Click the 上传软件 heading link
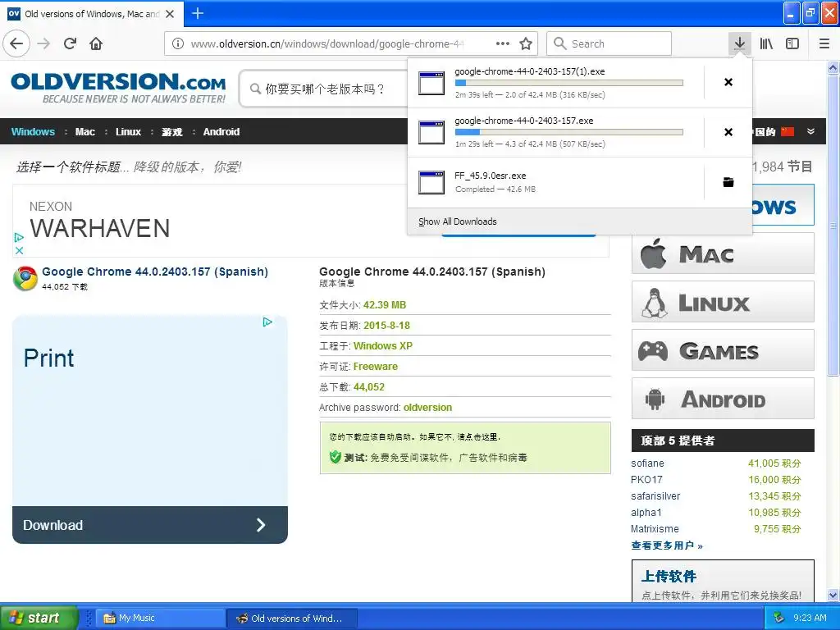 (669, 577)
